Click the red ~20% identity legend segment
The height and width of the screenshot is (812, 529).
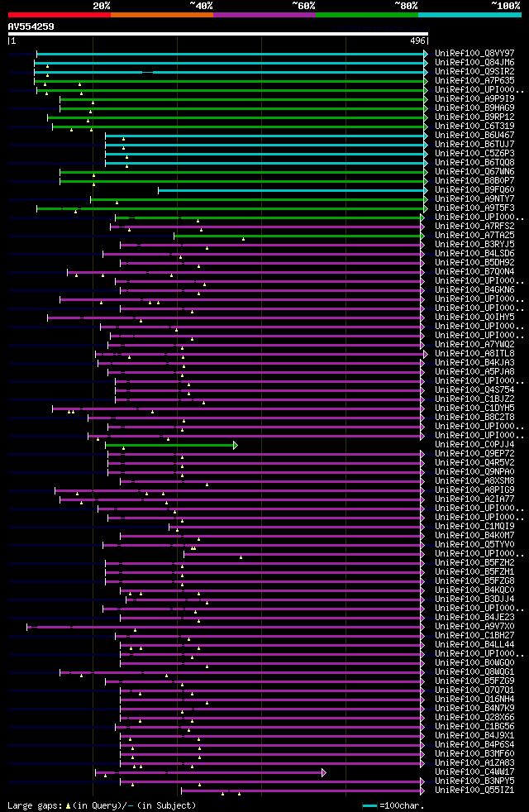point(60,15)
